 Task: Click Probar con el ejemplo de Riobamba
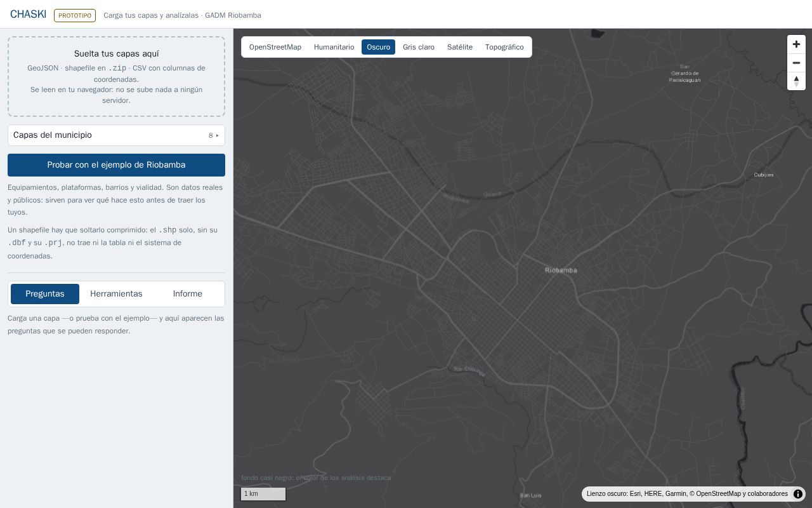116,165
